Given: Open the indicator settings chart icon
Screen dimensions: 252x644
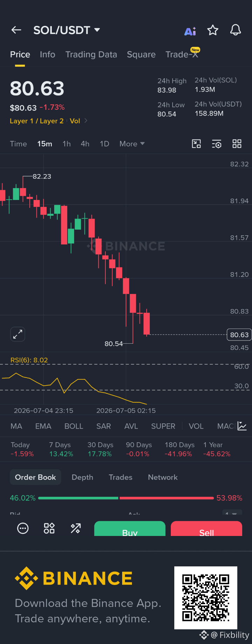Looking at the screenshot, I should point(242,426).
